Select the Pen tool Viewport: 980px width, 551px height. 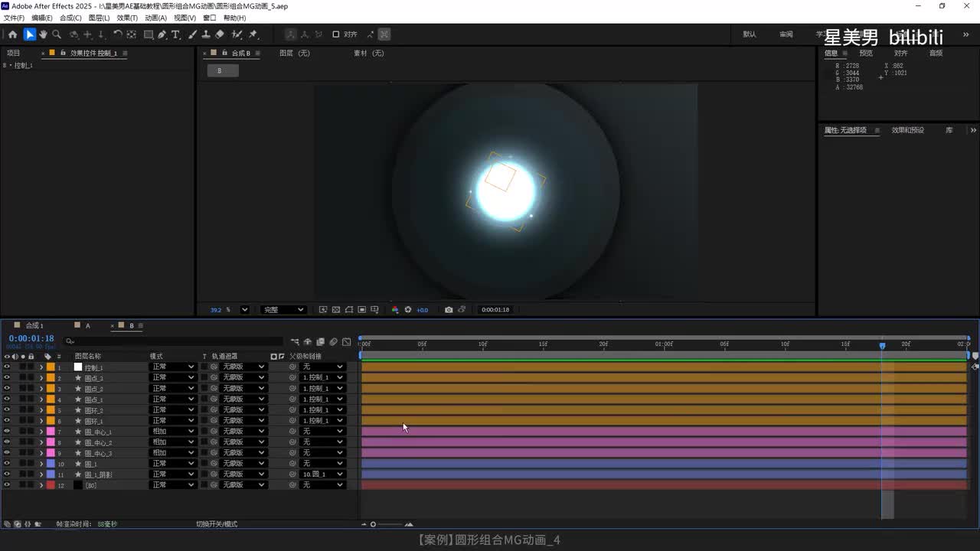point(162,34)
